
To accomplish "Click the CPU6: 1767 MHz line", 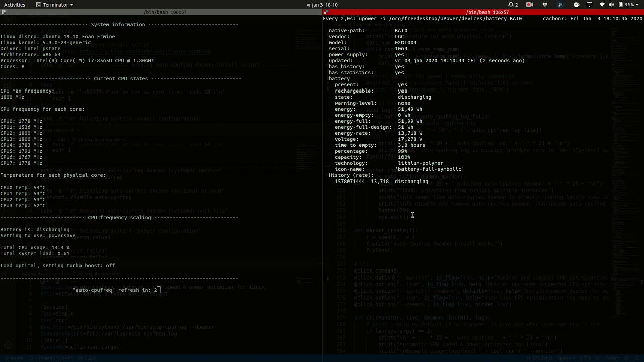I will (21, 157).
